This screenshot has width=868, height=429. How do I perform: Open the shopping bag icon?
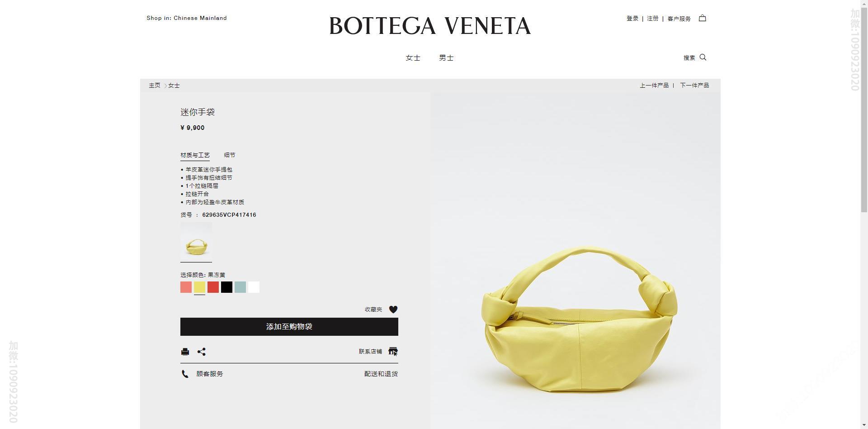click(702, 18)
